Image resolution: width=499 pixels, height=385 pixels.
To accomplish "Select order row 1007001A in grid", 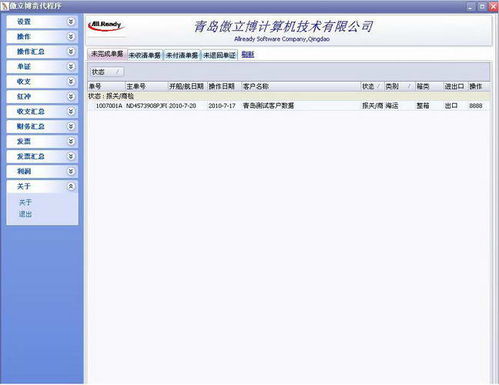I will tap(289, 106).
